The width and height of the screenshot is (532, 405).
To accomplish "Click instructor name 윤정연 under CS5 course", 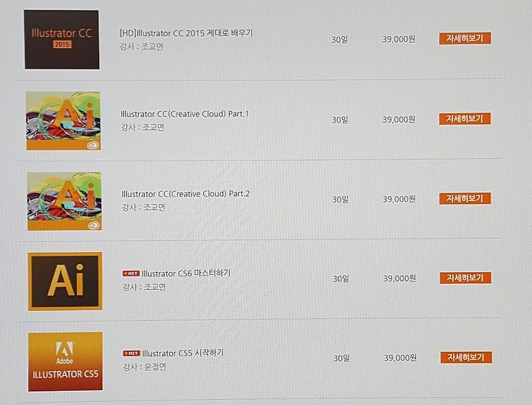I will pos(155,367).
